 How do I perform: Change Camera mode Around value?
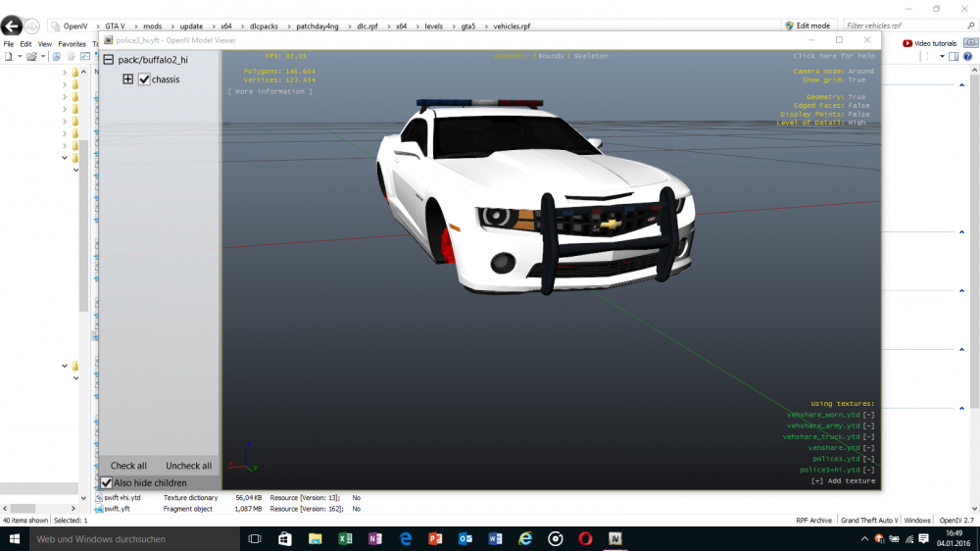pos(860,72)
